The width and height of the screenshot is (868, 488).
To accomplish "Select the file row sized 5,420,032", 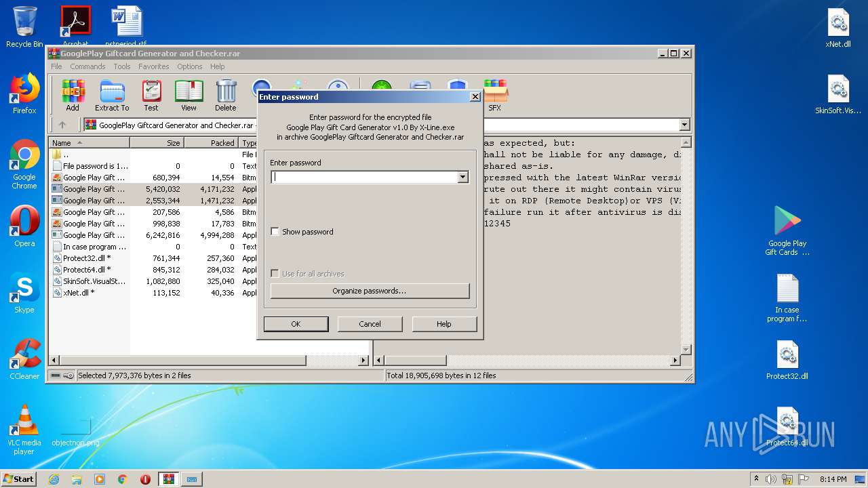I will pos(153,189).
